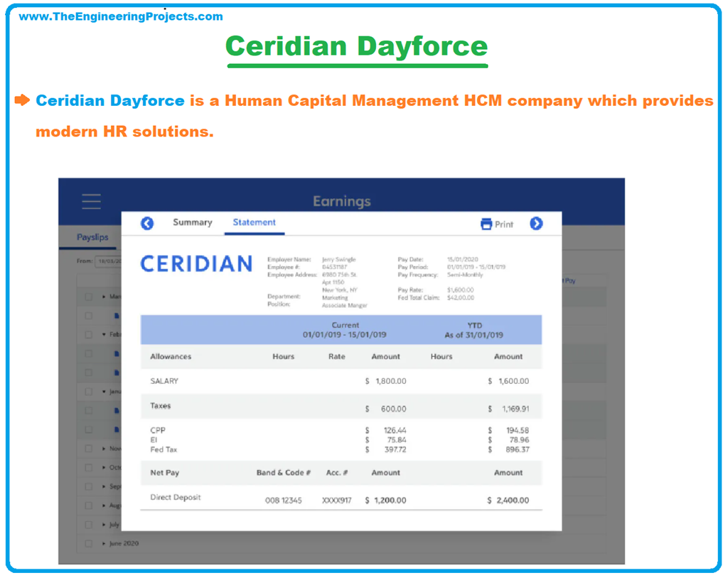Check the checkbox next to June 2020
This screenshot has height=578, width=728.
(x=88, y=542)
